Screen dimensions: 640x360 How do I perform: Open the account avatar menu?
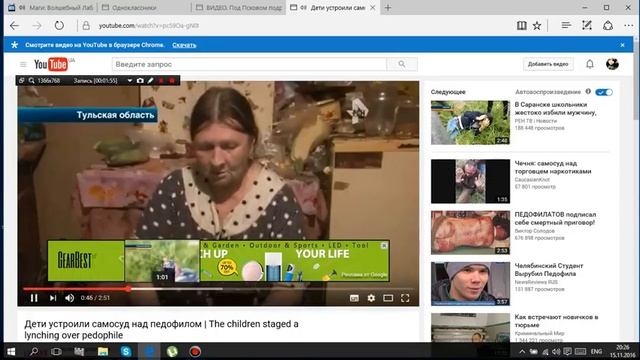click(x=612, y=64)
